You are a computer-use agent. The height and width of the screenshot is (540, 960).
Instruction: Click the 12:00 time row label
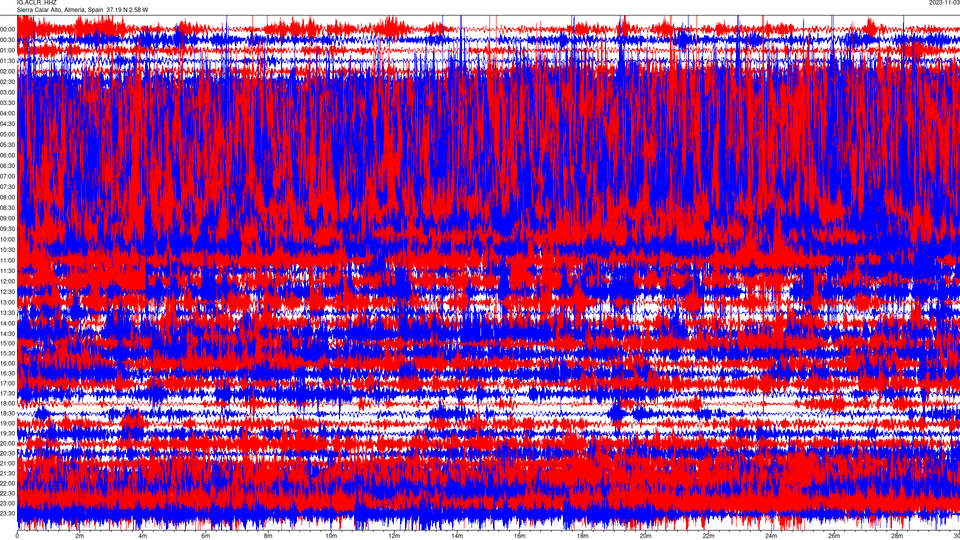(7, 282)
